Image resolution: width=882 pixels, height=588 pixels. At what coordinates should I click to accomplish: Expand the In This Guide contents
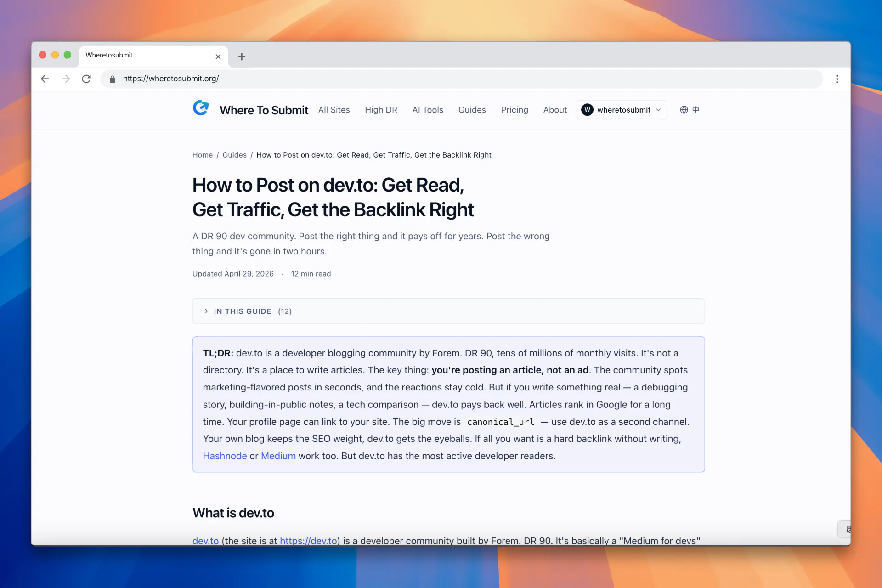click(448, 311)
